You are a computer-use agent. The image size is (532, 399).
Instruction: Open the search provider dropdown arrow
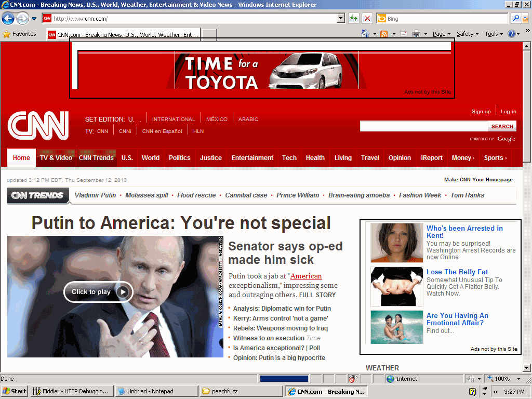[x=525, y=18]
